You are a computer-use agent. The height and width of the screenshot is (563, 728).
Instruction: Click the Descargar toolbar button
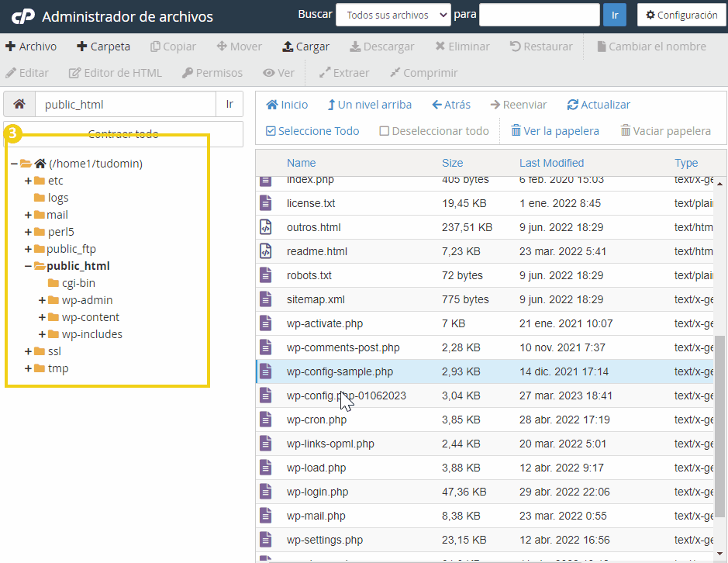click(x=381, y=47)
